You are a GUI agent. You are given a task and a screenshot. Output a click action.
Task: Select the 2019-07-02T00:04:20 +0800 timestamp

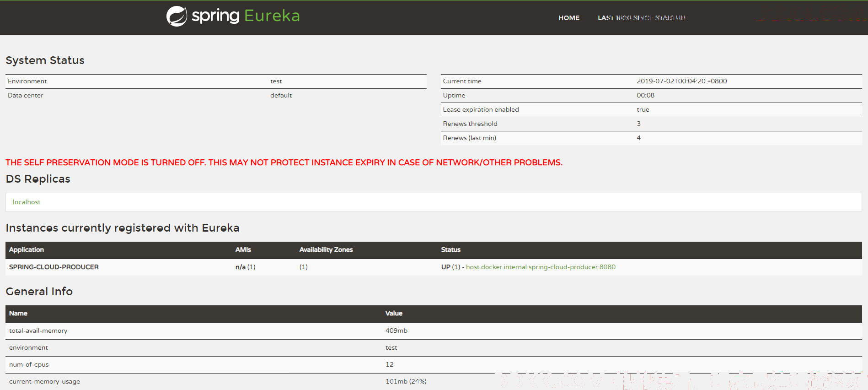(682, 81)
